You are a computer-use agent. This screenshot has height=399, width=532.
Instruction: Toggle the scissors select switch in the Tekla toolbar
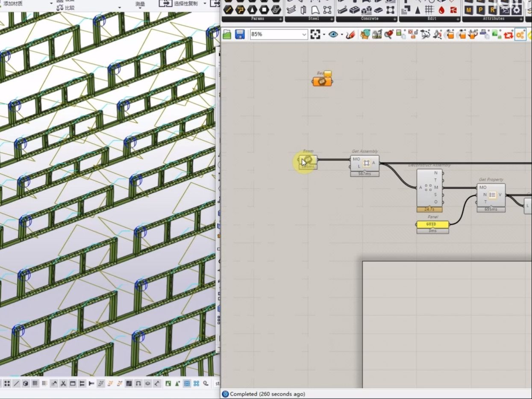(63, 384)
